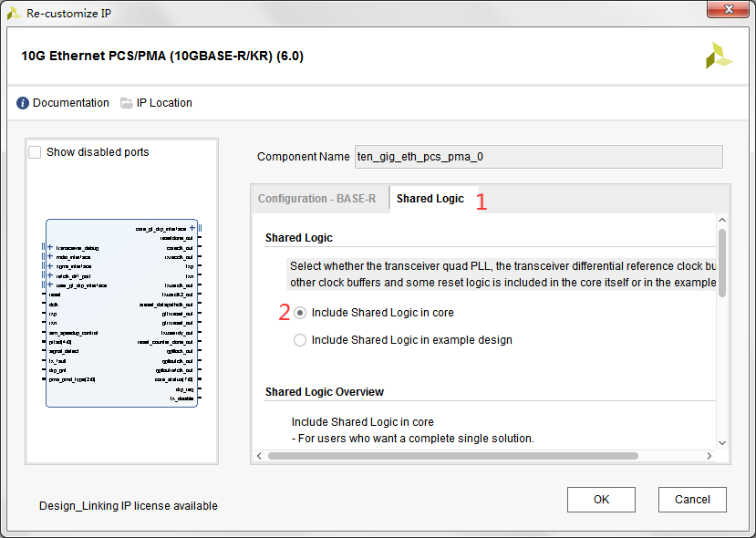Switch to Configuration - BASE-R tab
The image size is (756, 538).
point(316,199)
